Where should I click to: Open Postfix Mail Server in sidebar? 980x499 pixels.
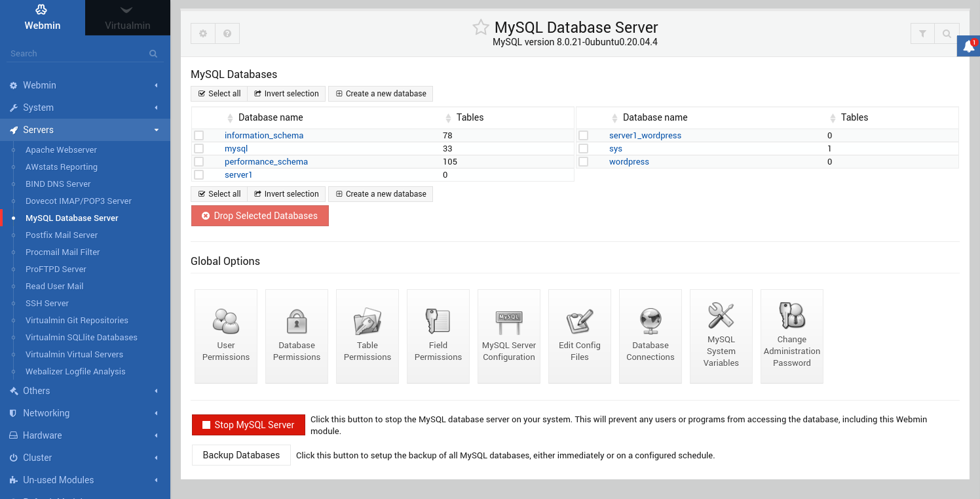[x=62, y=235]
